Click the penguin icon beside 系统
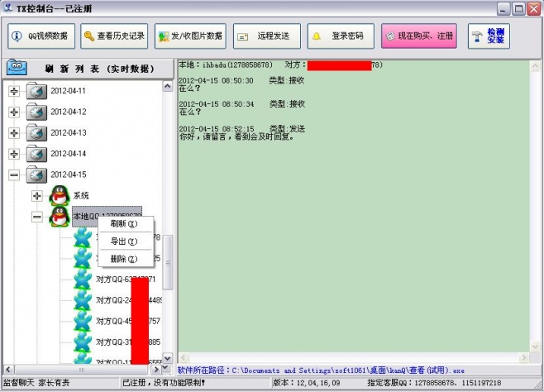 coord(60,195)
